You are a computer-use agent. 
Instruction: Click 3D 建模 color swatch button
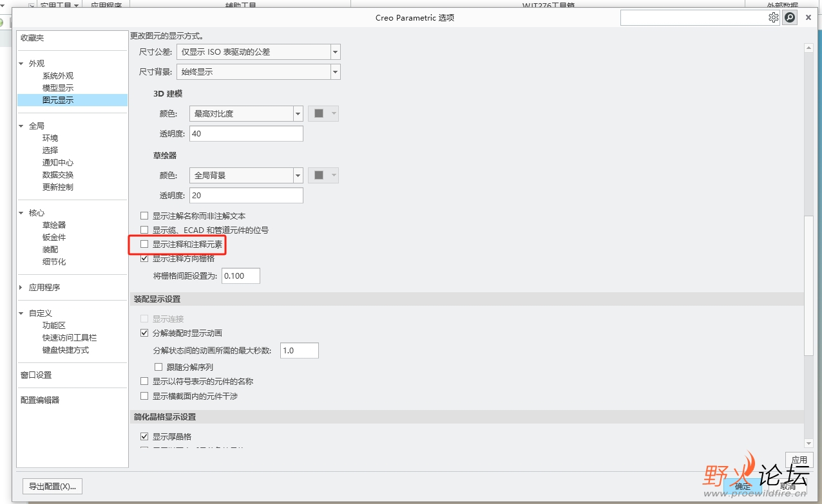[x=323, y=113]
